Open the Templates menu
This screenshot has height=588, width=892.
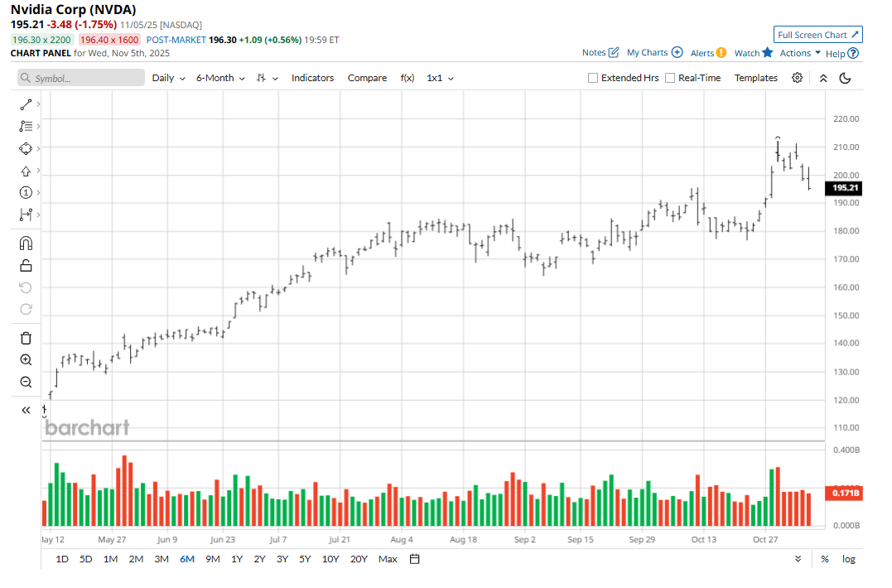click(755, 78)
